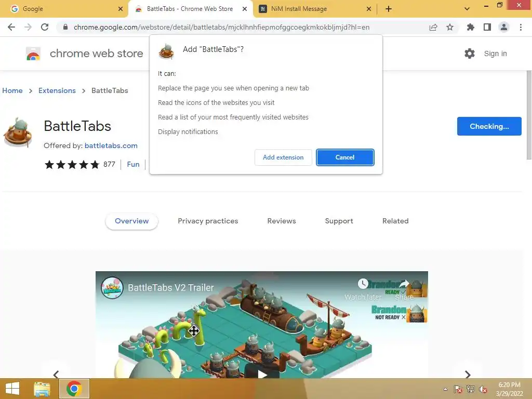This screenshot has width=532, height=399.
Task: Click the 877 ratings count
Action: [x=109, y=164]
